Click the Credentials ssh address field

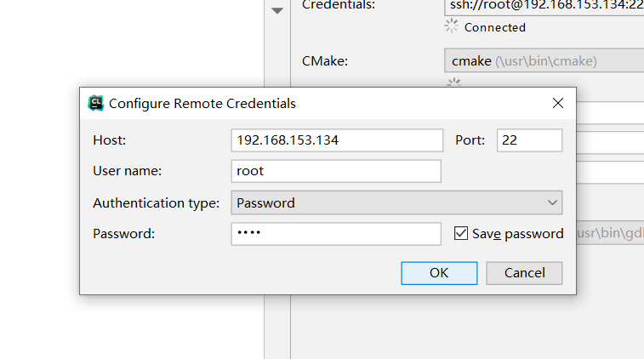pos(544,6)
